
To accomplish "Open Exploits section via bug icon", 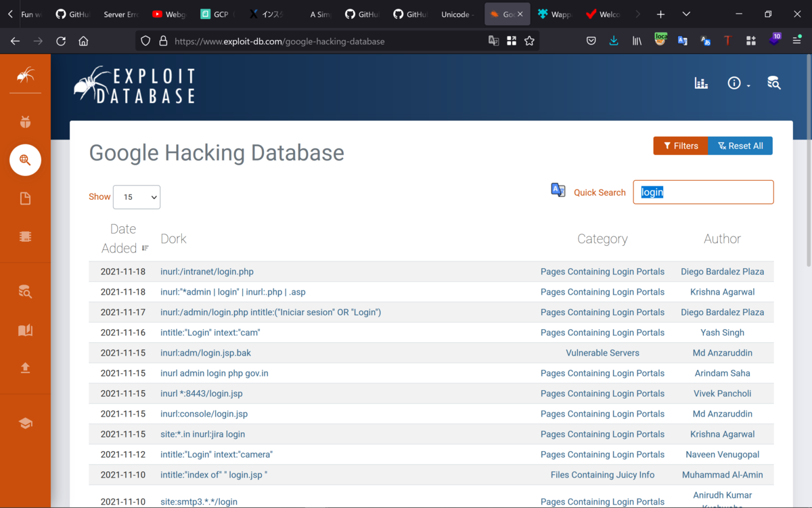I will [25, 123].
